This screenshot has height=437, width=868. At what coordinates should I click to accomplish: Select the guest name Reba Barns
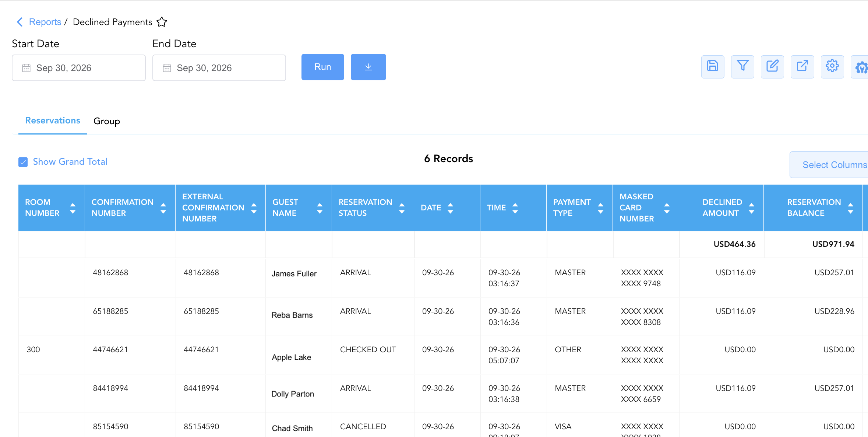pyautogui.click(x=292, y=315)
